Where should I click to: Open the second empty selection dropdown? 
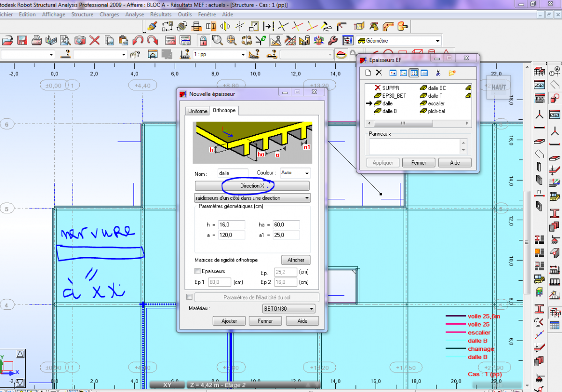[x=100, y=55]
